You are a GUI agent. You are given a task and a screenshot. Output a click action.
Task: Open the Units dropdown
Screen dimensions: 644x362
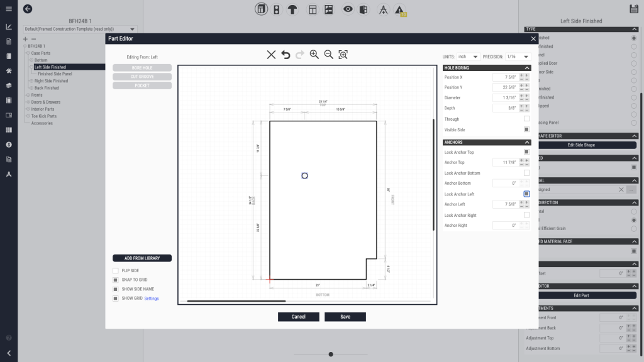469,57
